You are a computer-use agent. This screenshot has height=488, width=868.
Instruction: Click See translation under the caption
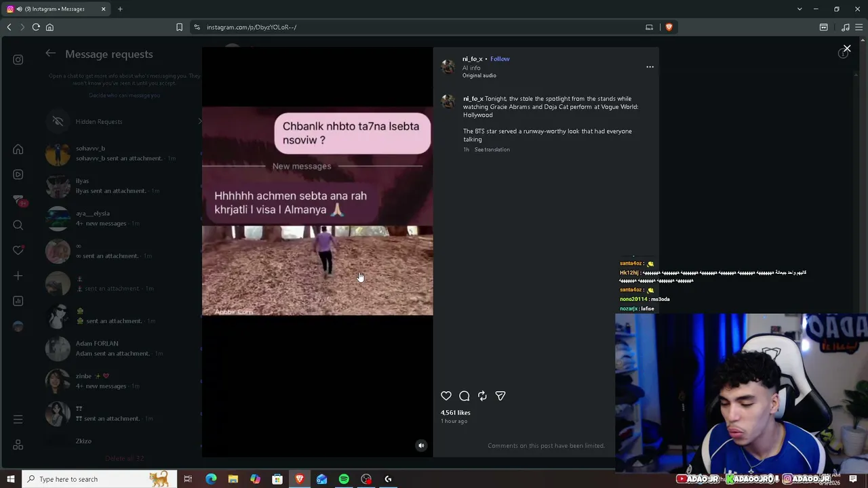492,150
